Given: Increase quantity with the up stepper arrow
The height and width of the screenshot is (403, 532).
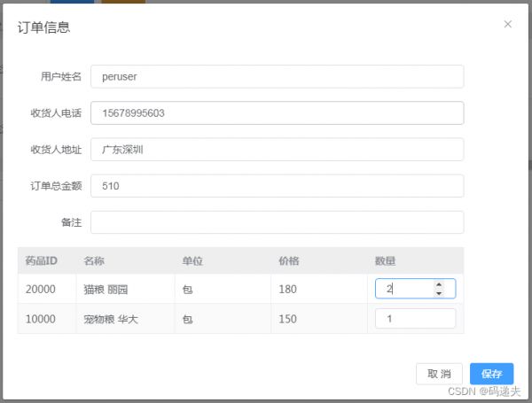Looking at the screenshot, I should 439,284.
